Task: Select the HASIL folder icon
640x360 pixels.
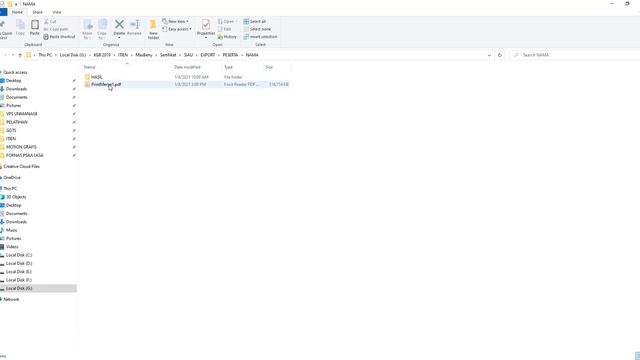Action: click(87, 77)
